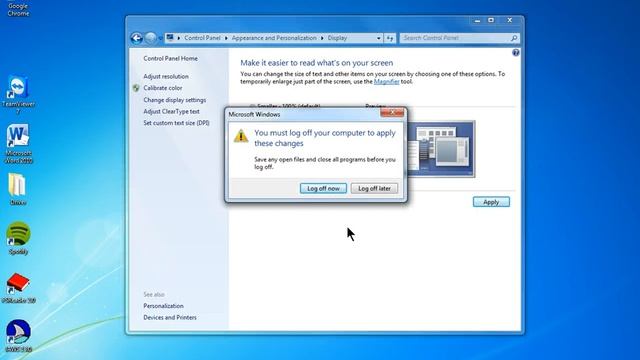Image resolution: width=640 pixels, height=360 pixels.
Task: Click the shield icon beside Calibrate color
Action: tap(136, 88)
